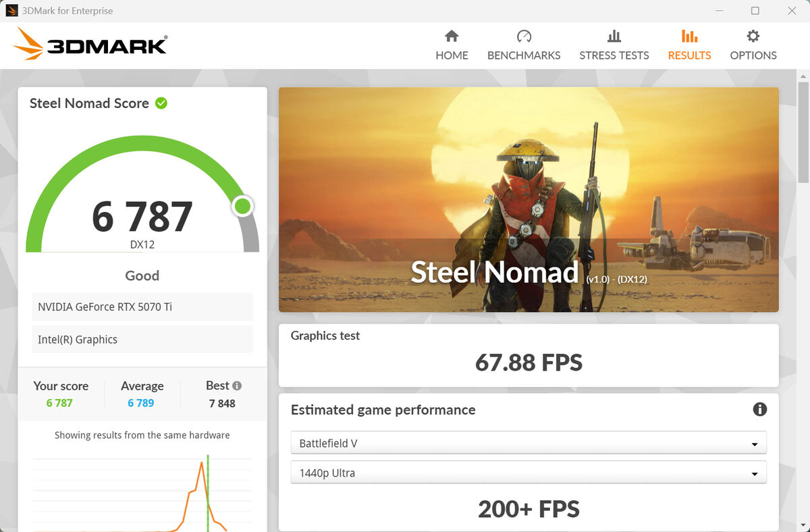
Task: Click the 6 787 score number
Action: click(142, 217)
